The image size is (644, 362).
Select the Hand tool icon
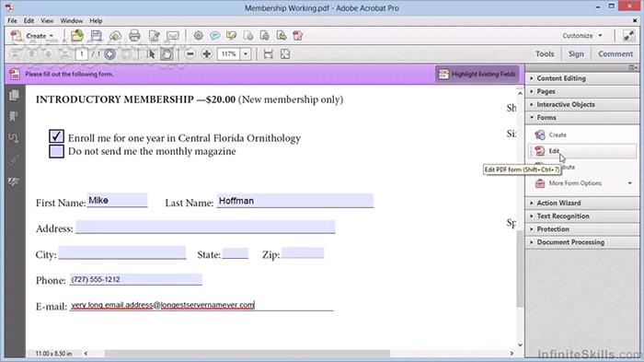(167, 54)
